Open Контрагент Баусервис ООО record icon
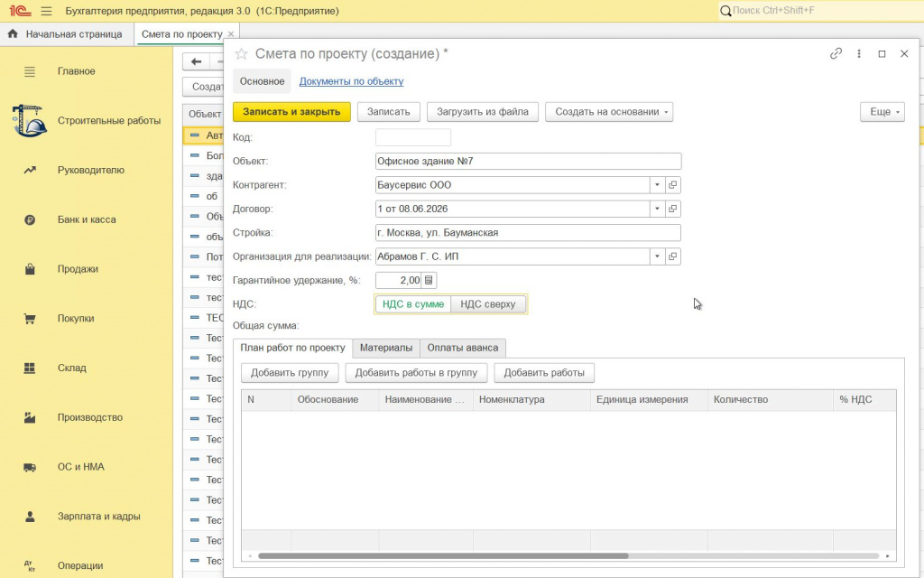924x578 pixels. pos(672,185)
